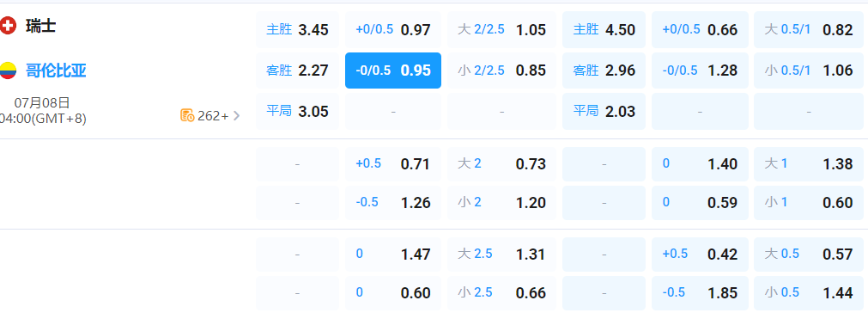Choose 大 2.5 at 1.31
This screenshot has width=868, height=319.
click(x=501, y=255)
